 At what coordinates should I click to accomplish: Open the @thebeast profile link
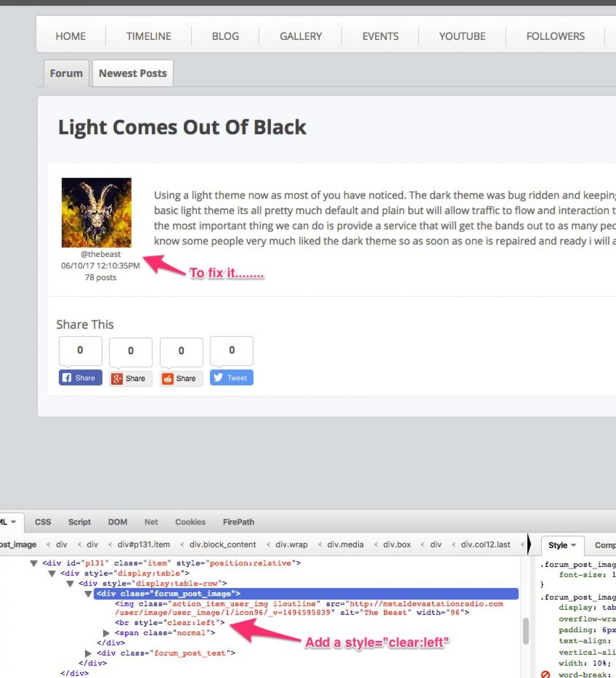click(101, 254)
